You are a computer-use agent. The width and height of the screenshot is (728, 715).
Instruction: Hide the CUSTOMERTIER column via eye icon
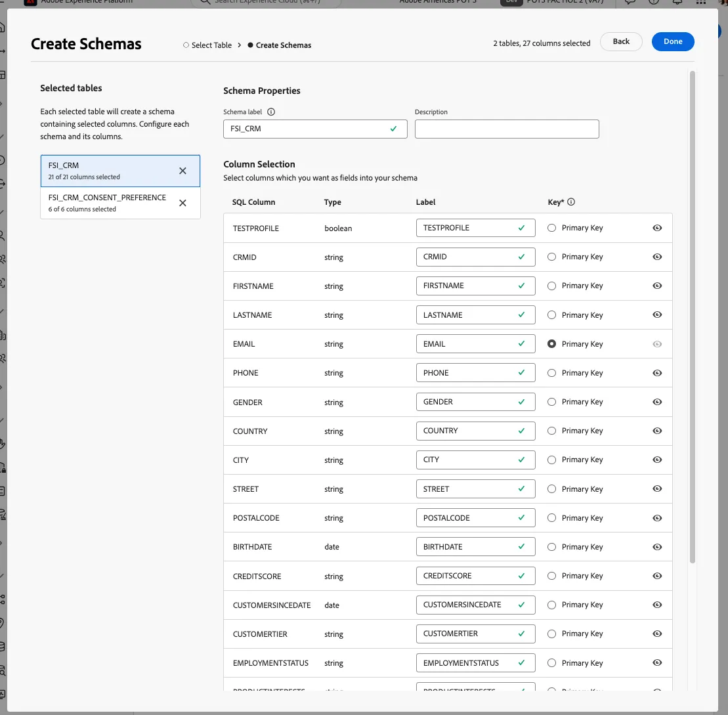click(657, 634)
